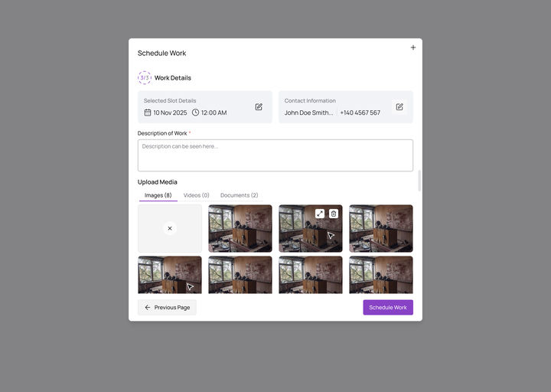Image resolution: width=551 pixels, height=392 pixels.
Task: Select the first image thumbnail in the second row
Action: [x=170, y=275]
